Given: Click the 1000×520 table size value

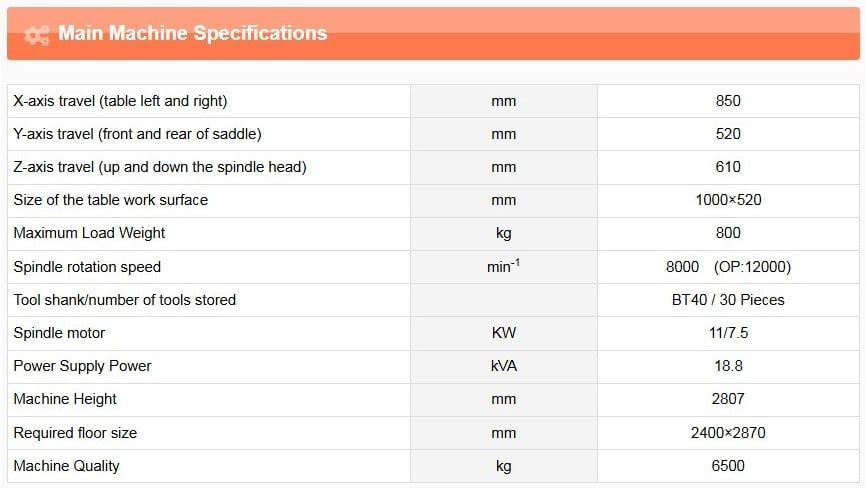Looking at the screenshot, I should coord(728,200).
